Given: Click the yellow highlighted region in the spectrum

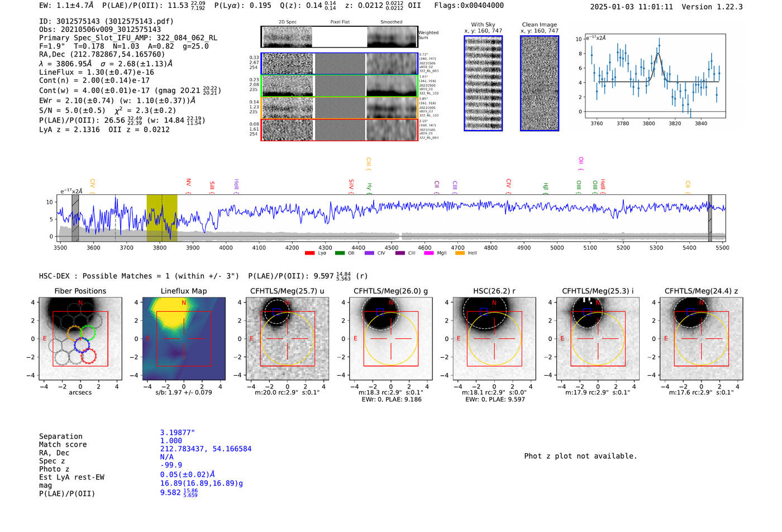Looking at the screenshot, I should pos(162,218).
